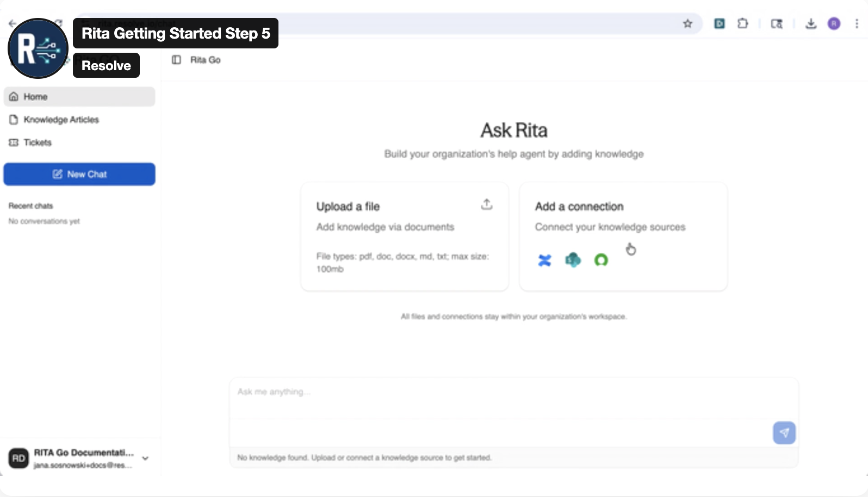Click the green ServiceNow connection icon
This screenshot has height=497, width=868.
[601, 260]
